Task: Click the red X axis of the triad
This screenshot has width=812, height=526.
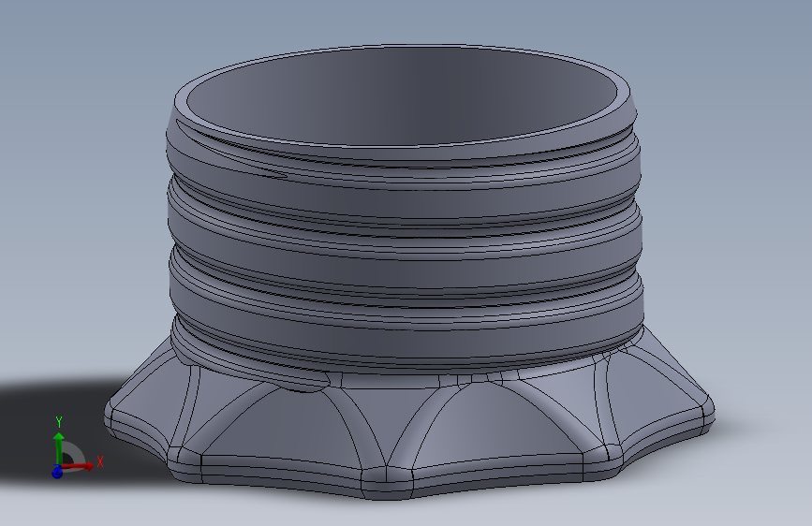Action: (x=78, y=466)
